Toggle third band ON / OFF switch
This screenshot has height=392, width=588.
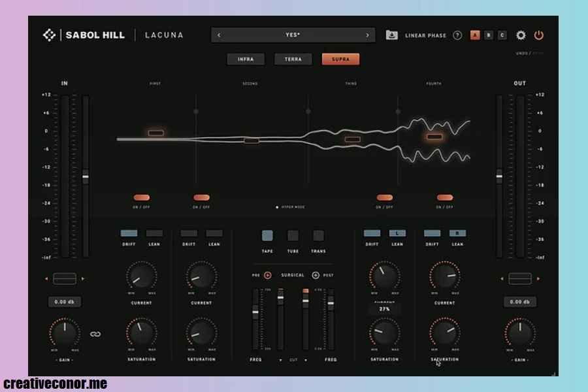coord(384,197)
